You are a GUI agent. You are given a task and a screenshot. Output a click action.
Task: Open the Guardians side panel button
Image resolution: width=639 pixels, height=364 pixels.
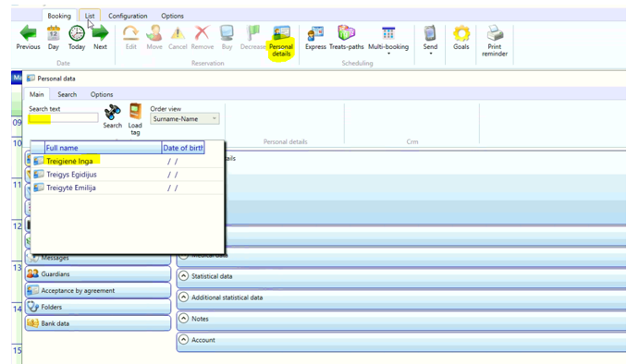tap(98, 274)
